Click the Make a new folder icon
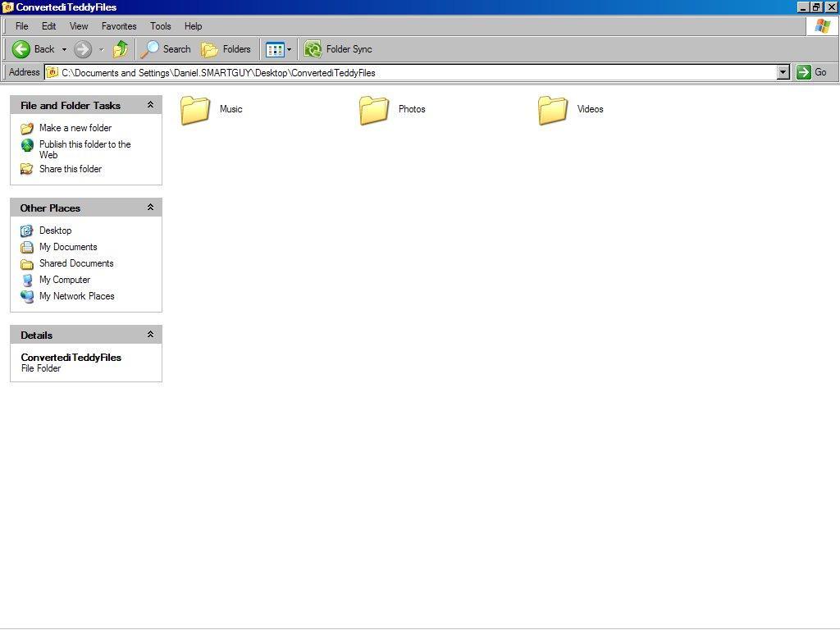This screenshot has height=630, width=840. 26,128
